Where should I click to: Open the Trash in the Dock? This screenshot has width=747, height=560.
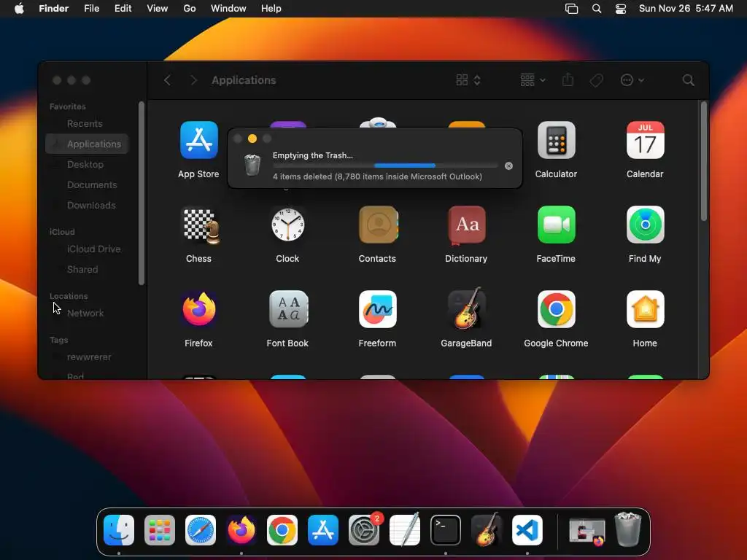coord(628,529)
